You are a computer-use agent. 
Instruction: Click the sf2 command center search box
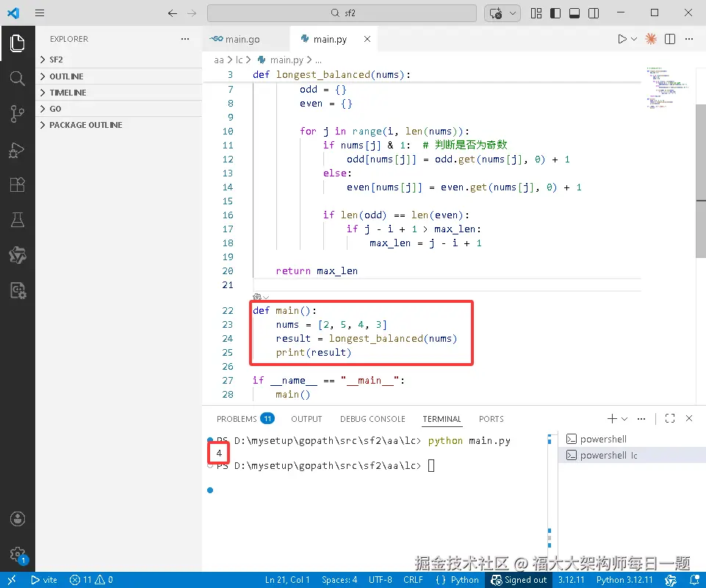[342, 13]
